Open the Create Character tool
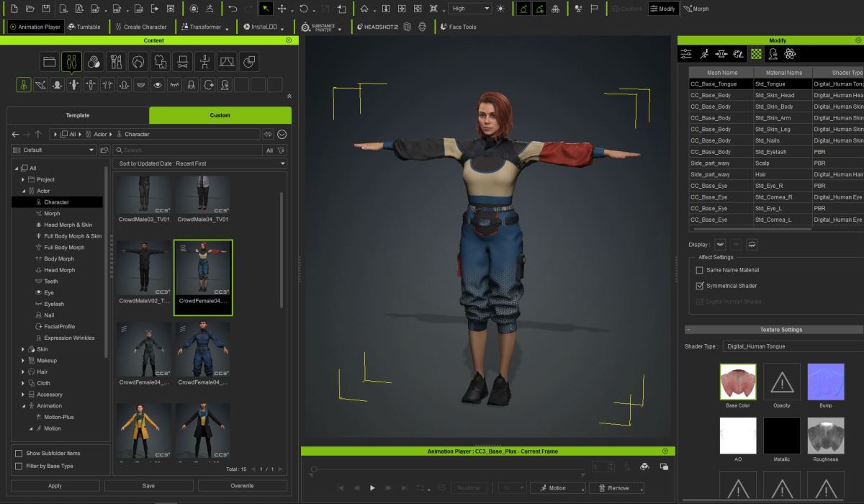 pos(140,27)
